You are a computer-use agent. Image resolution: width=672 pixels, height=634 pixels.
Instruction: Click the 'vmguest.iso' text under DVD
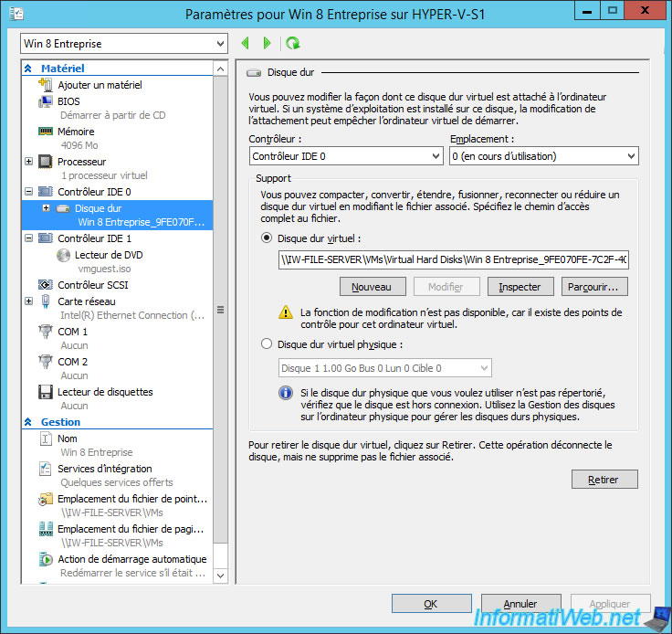tap(105, 269)
